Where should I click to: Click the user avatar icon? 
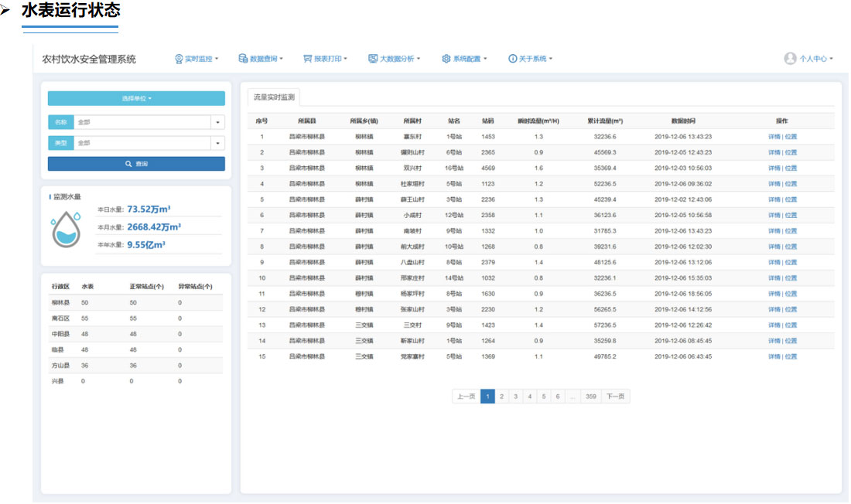(790, 58)
